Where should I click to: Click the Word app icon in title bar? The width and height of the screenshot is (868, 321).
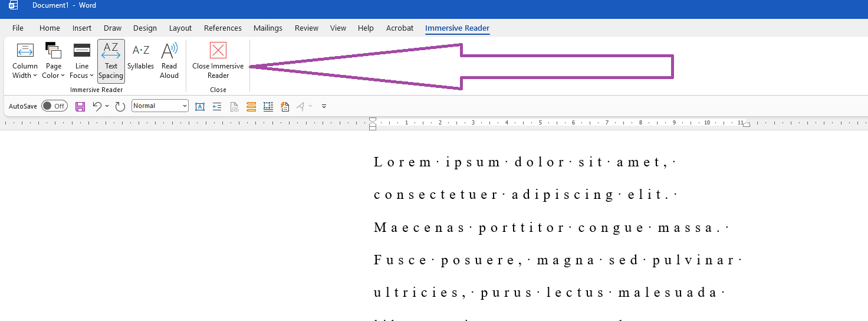(x=13, y=5)
